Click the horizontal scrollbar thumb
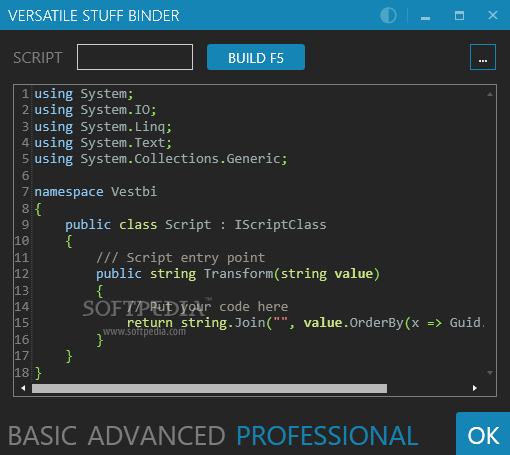Image resolution: width=510 pixels, height=455 pixels. coord(209,388)
